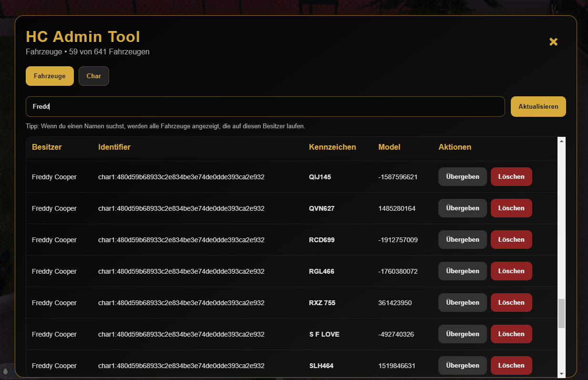588x380 pixels.
Task: Click model value 1485280164
Action: click(x=397, y=208)
